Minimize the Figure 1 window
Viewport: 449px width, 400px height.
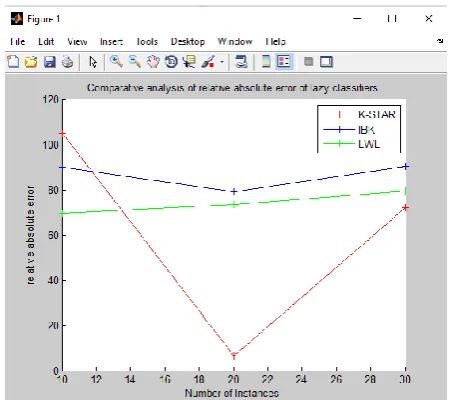357,19
